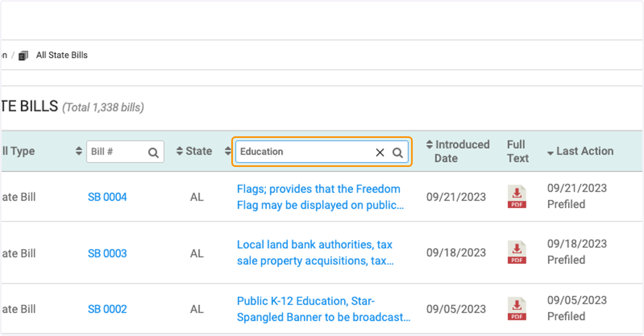This screenshot has width=644, height=336.
Task: Sort by Introduced Date column
Action: 458,151
